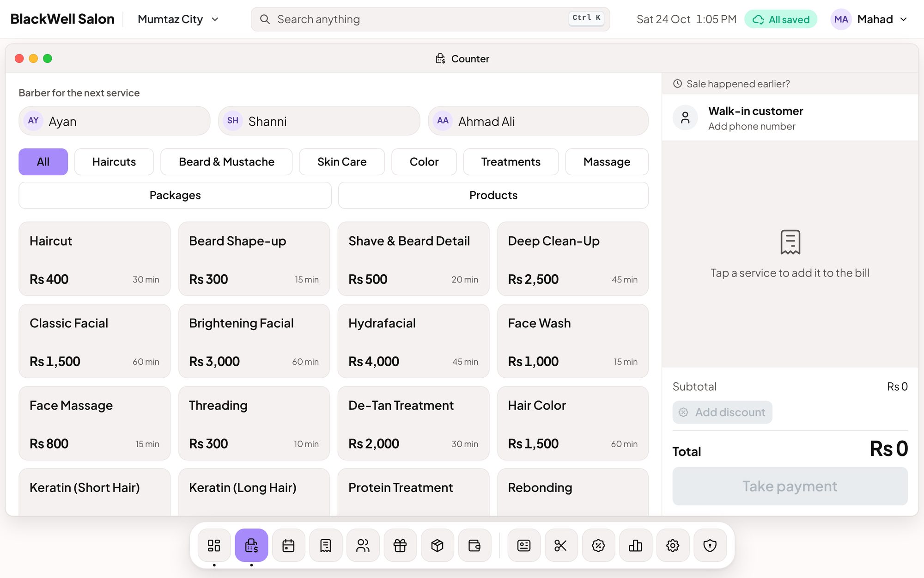Open the percent discount badge icon in dock
Image resolution: width=924 pixels, height=578 pixels.
pyautogui.click(x=598, y=545)
